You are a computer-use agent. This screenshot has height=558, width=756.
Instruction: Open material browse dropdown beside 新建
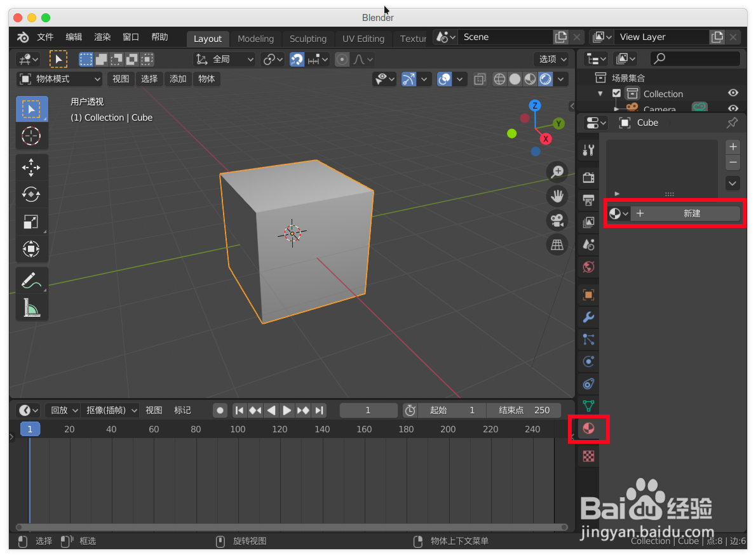[618, 213]
